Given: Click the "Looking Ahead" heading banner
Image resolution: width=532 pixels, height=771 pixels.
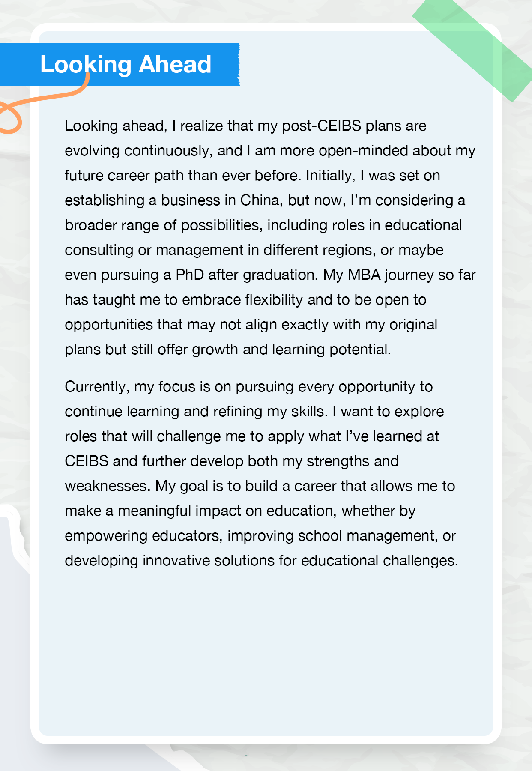Looking at the screenshot, I should (126, 64).
